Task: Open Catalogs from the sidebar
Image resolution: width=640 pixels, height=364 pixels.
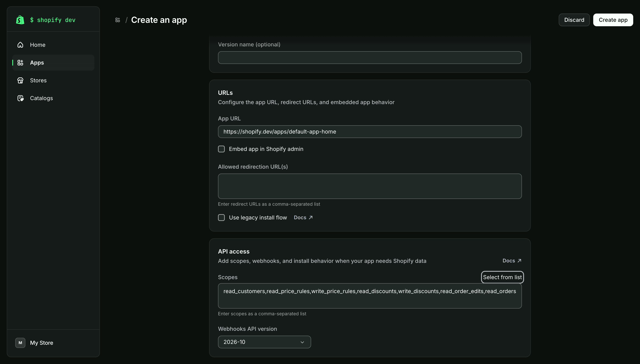Action: pyautogui.click(x=53, y=98)
